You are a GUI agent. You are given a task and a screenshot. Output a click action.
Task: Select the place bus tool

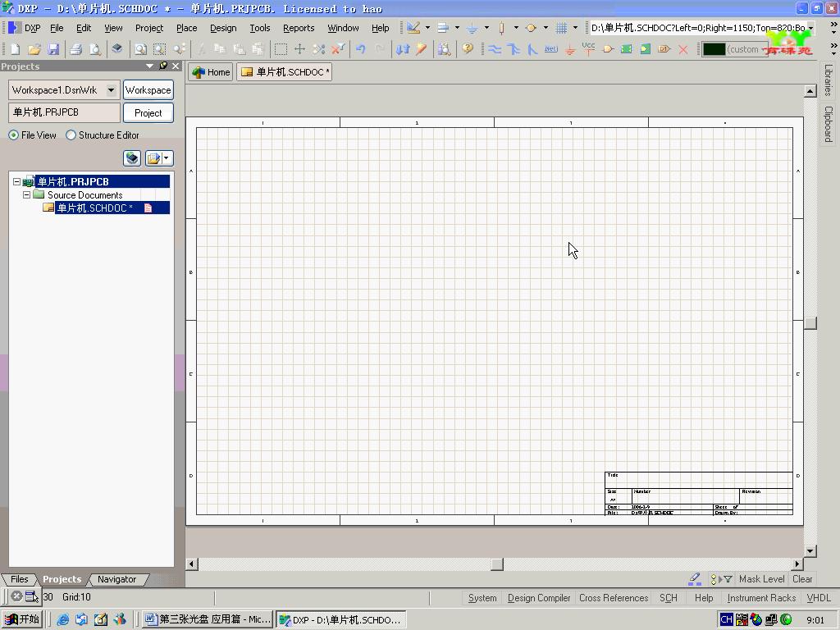point(514,49)
